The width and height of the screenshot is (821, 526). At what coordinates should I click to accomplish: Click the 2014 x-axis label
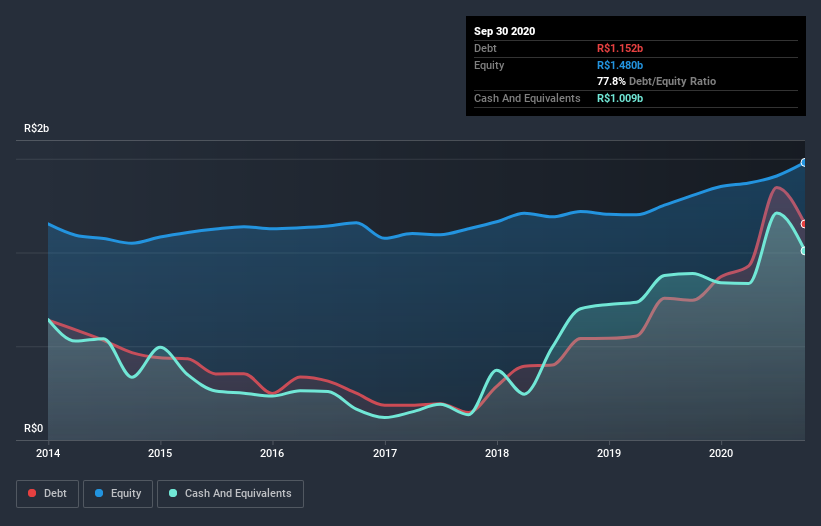48,453
